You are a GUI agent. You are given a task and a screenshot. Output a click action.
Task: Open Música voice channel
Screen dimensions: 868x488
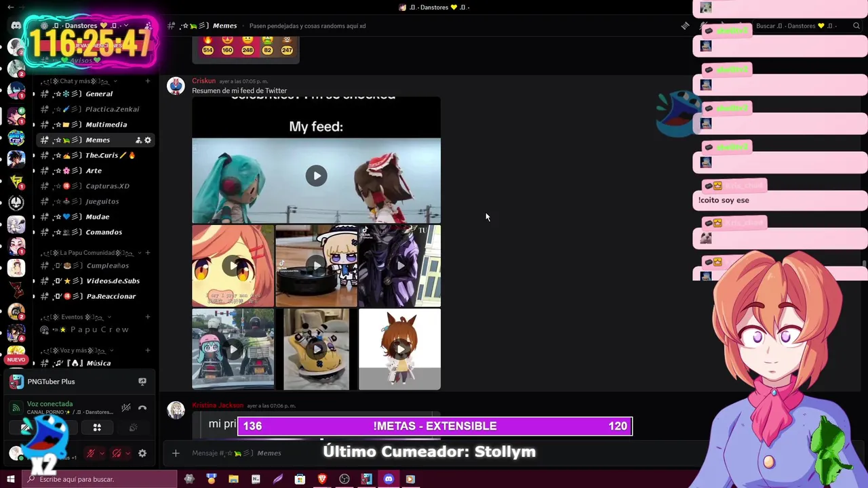(x=95, y=363)
